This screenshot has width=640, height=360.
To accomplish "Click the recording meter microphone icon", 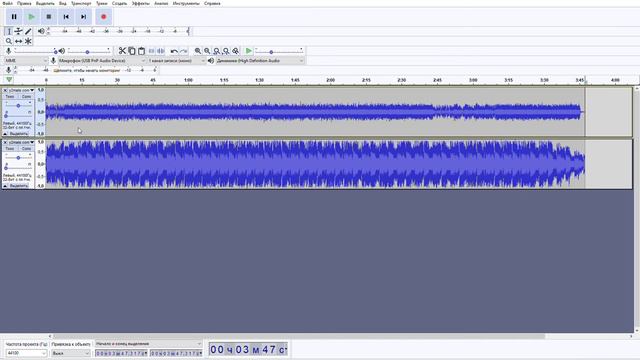I will (x=8, y=70).
